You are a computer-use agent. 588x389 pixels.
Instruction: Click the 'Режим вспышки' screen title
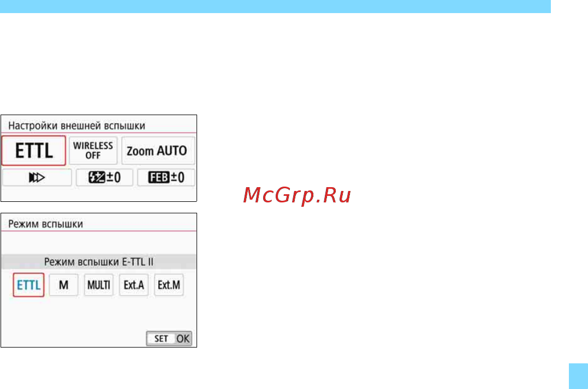[46, 224]
